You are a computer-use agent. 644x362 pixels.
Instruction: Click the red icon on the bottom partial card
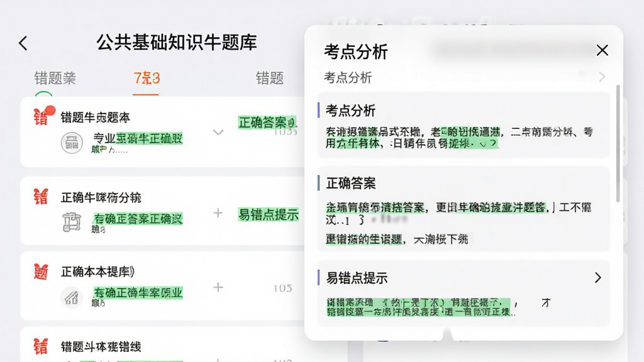41,346
